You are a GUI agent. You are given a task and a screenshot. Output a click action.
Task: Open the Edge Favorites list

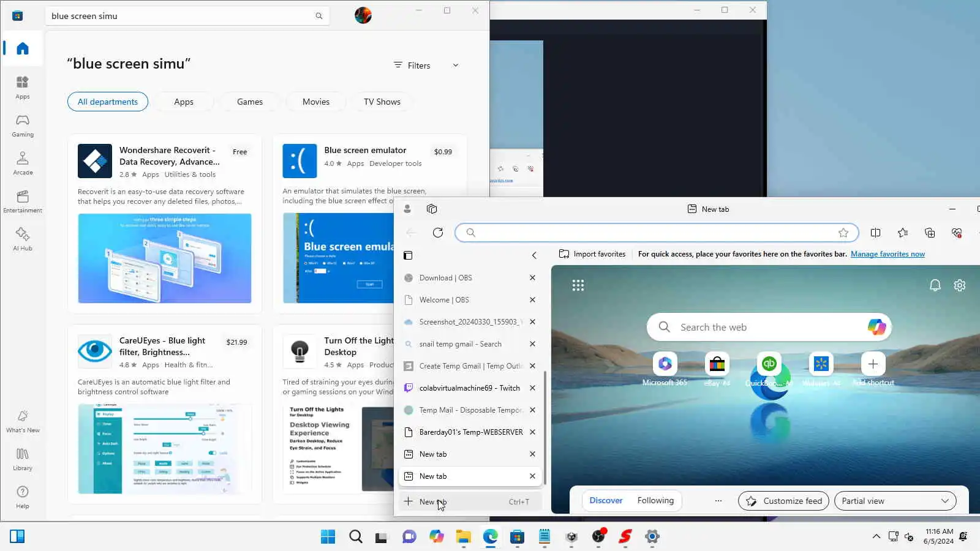click(903, 233)
